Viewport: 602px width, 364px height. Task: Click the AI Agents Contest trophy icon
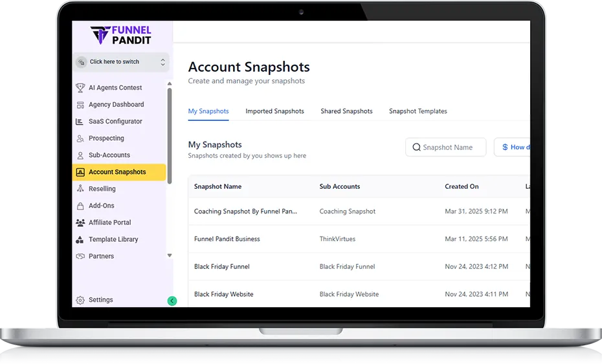(x=80, y=88)
